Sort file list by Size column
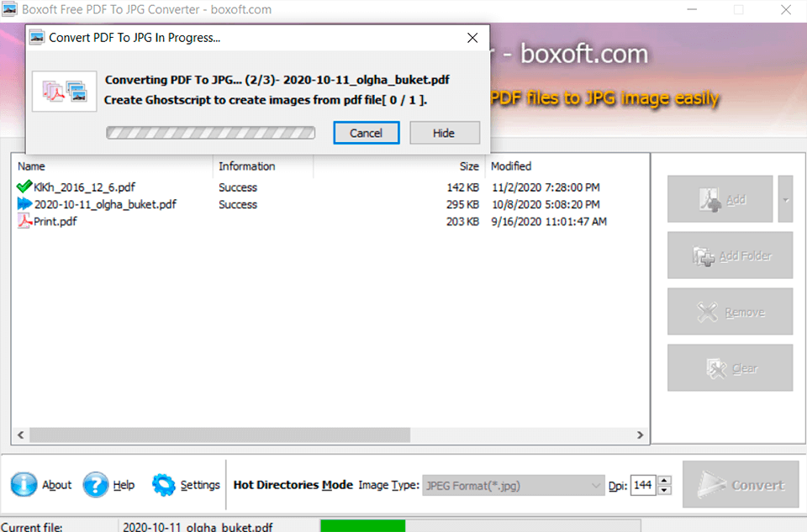Viewport: 807px width, 532px height. (399, 166)
